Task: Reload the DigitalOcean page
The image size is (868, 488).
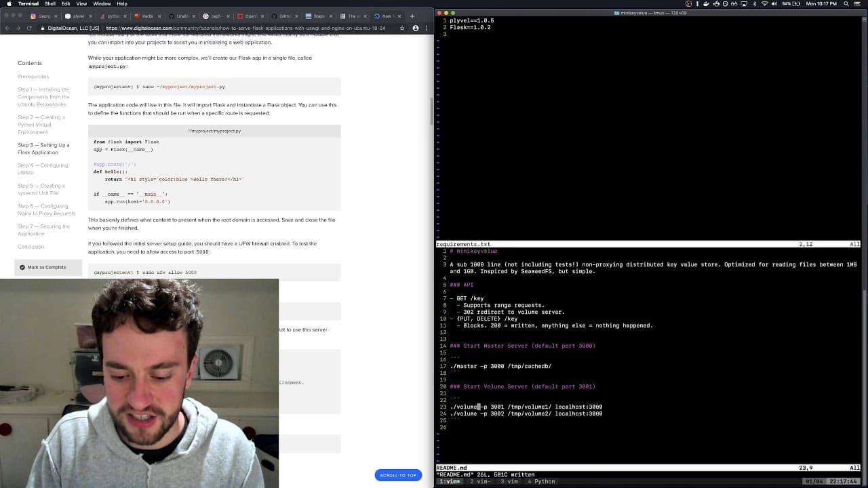Action: [29, 28]
